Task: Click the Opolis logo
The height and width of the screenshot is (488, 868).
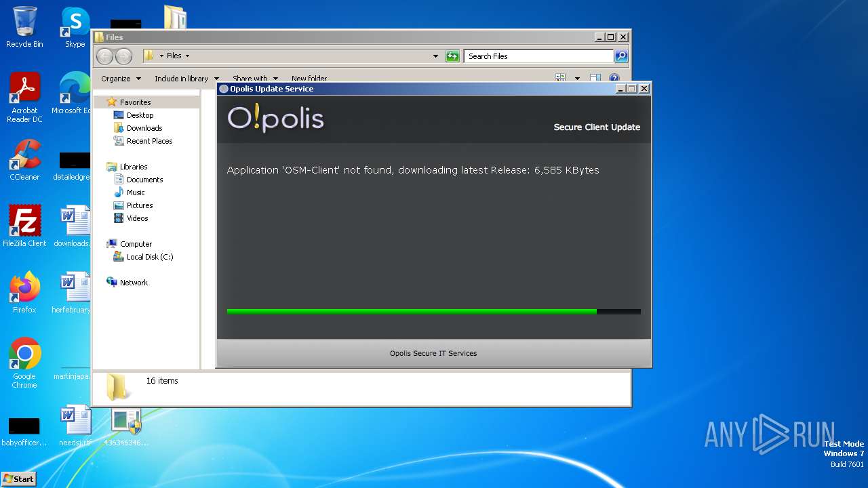Action: coord(275,119)
